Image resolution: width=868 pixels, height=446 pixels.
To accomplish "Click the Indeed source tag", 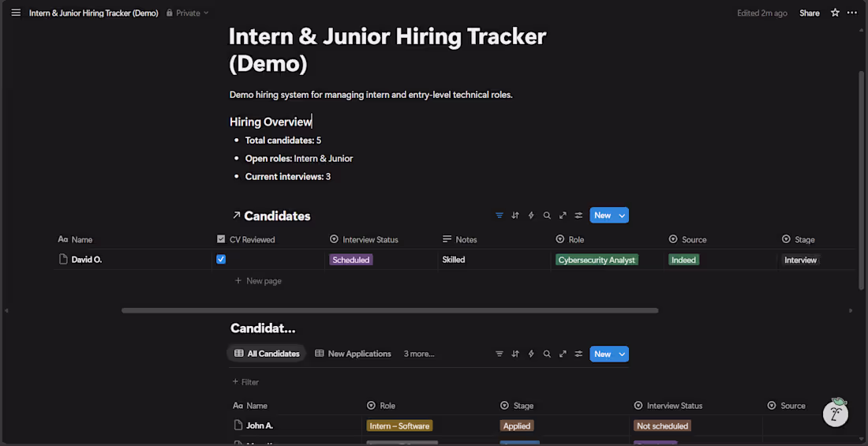I will [x=683, y=260].
